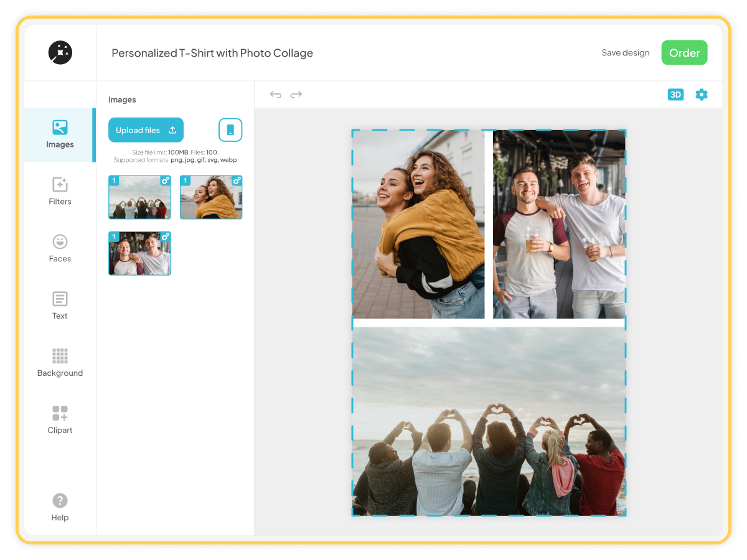Switch to the 3D preview
The image size is (747, 560).
tap(675, 95)
